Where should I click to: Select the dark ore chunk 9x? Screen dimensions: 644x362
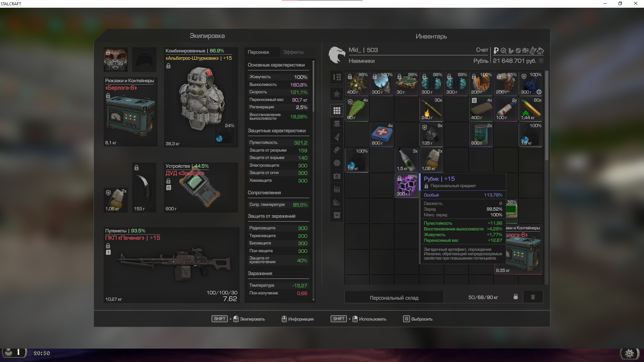[431, 134]
